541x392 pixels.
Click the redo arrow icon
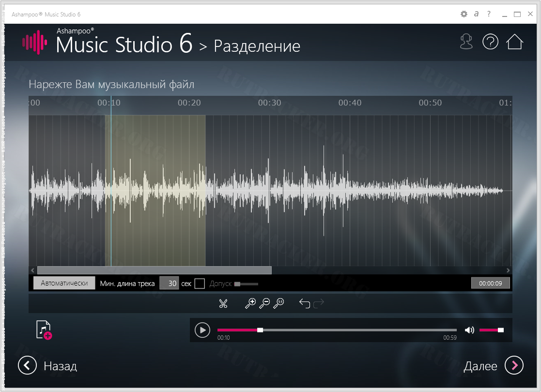(319, 303)
